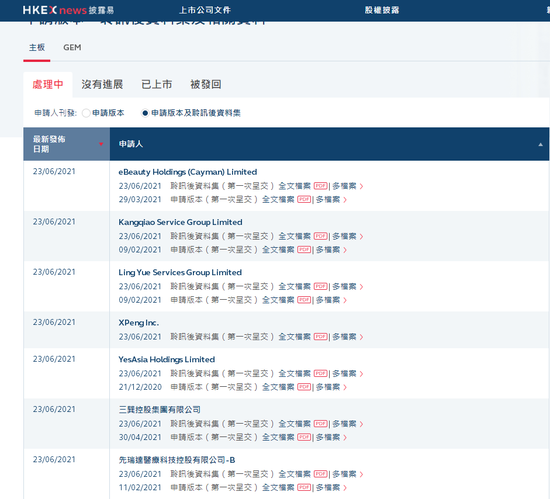The width and height of the screenshot is (550, 499).
Task: Open 三巽控股 30/04/2021 全文檔案 PDF icon
Action: tap(304, 437)
